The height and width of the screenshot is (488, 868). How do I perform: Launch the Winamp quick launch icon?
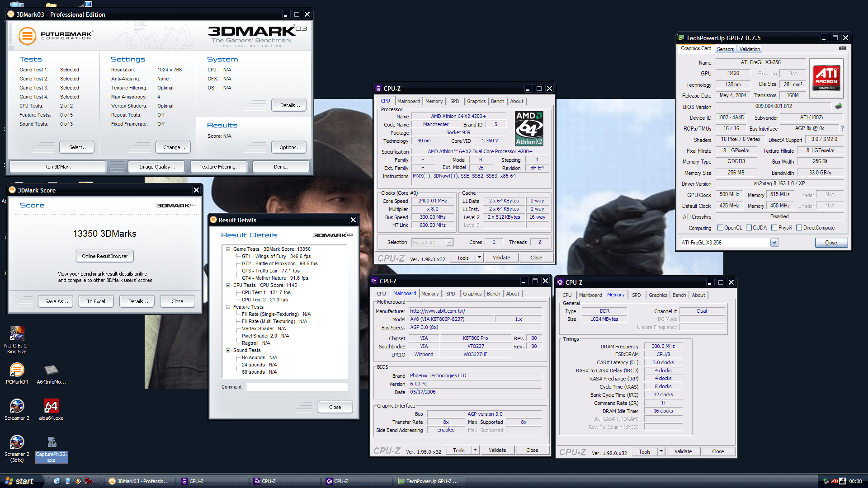pos(78,481)
